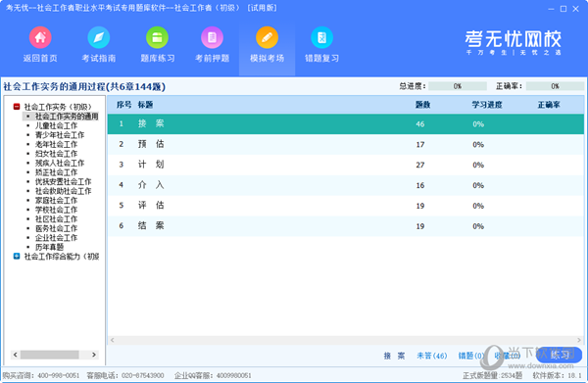This screenshot has height=383, width=588.
Task: Click the chapter list scroll-right arrow
Action: 579,340
